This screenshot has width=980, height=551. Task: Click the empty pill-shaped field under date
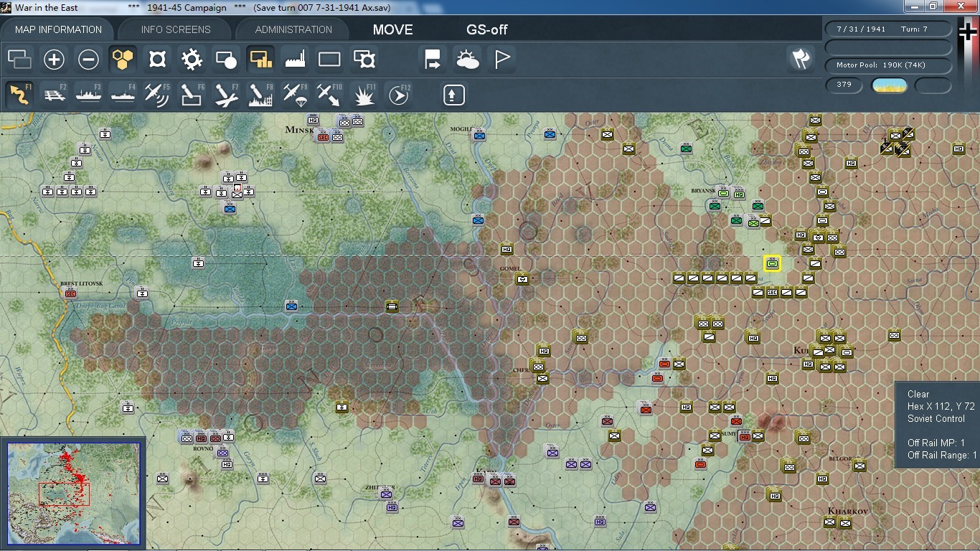click(889, 47)
